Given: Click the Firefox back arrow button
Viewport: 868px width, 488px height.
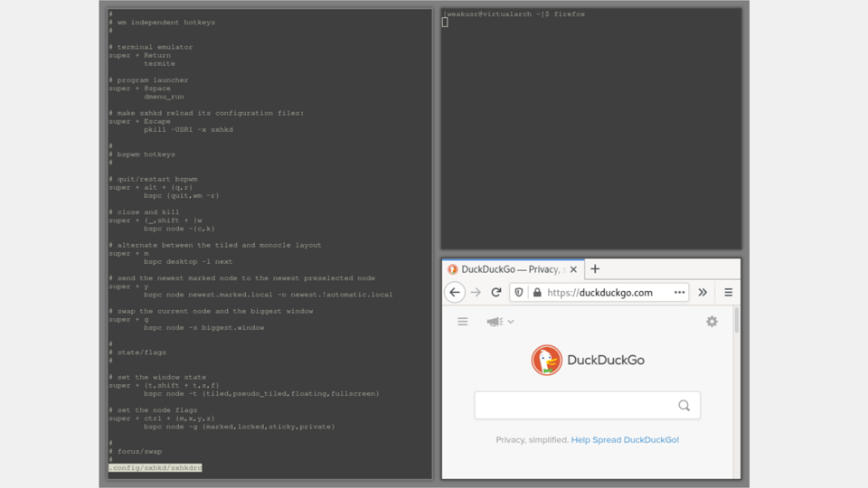Looking at the screenshot, I should tap(455, 293).
